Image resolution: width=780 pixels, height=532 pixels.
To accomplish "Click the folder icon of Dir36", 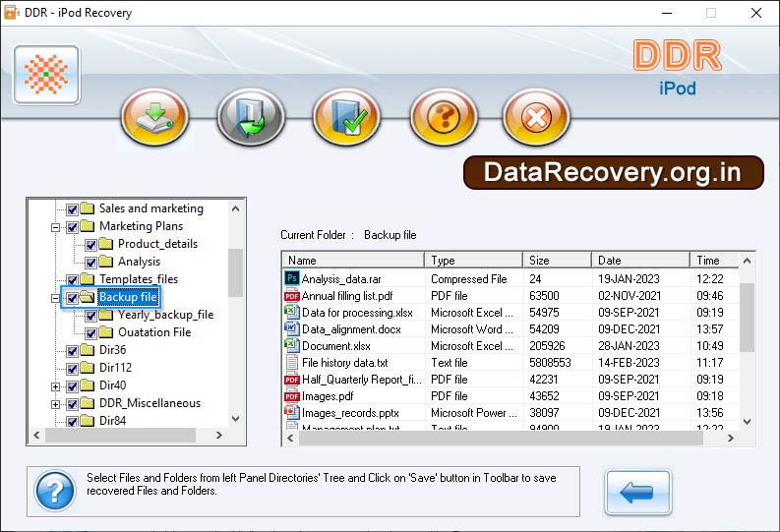I will 88,349.
